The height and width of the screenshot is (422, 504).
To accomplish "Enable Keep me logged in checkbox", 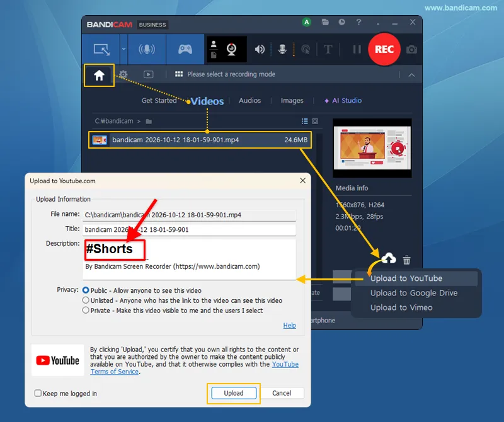I will (x=38, y=393).
